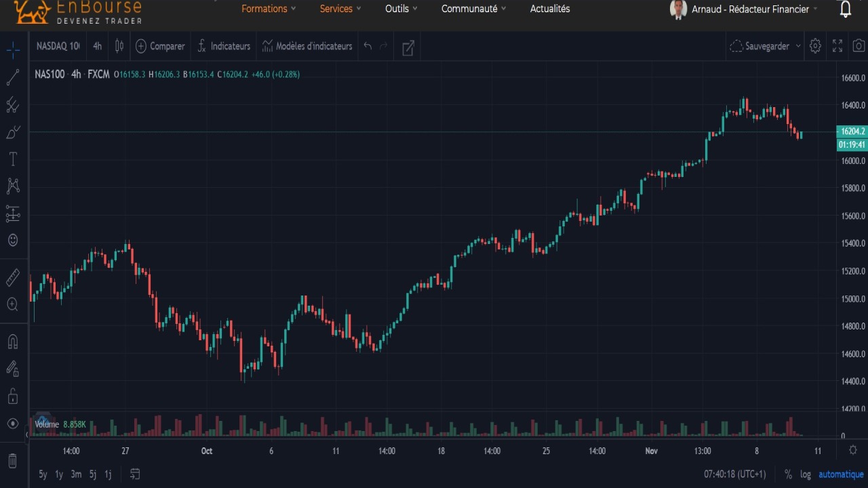Save chart with Sauvegarder
Screen dimensions: 868x488
(759, 46)
